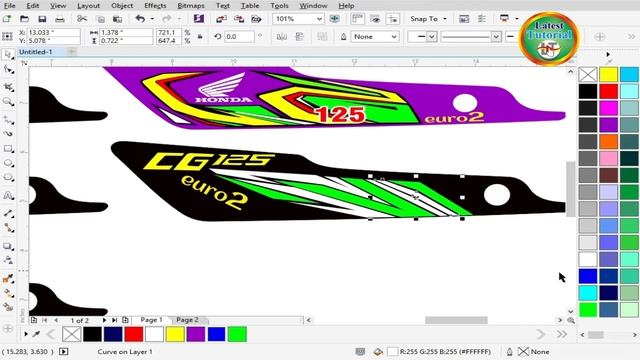The height and width of the screenshot is (360, 640).
Task: Choose no-fill X swatch in right palette
Action: 588,75
